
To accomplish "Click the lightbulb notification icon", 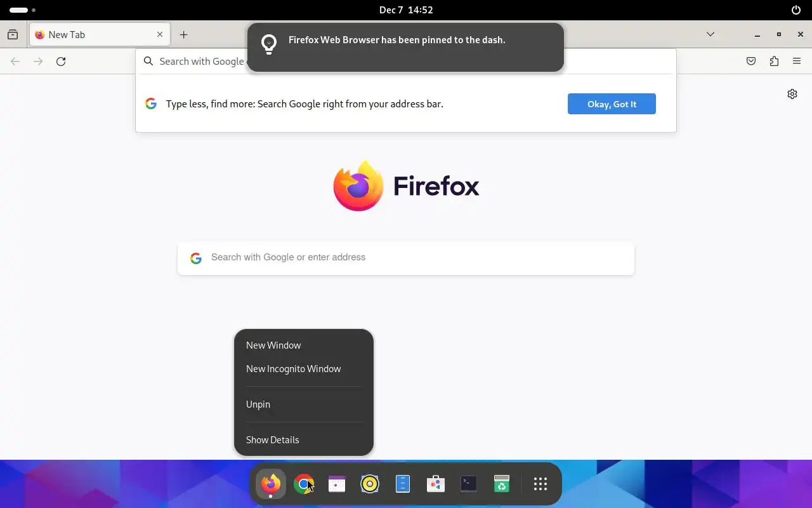I will (269, 44).
